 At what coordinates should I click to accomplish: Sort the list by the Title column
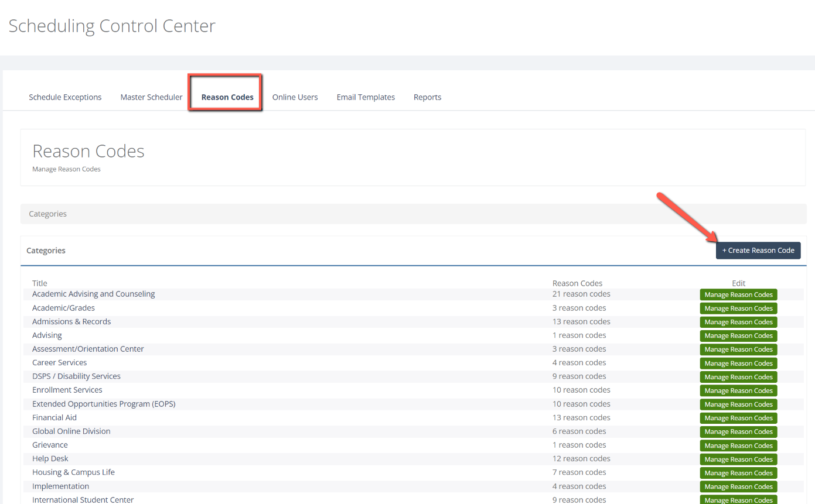[x=39, y=283]
